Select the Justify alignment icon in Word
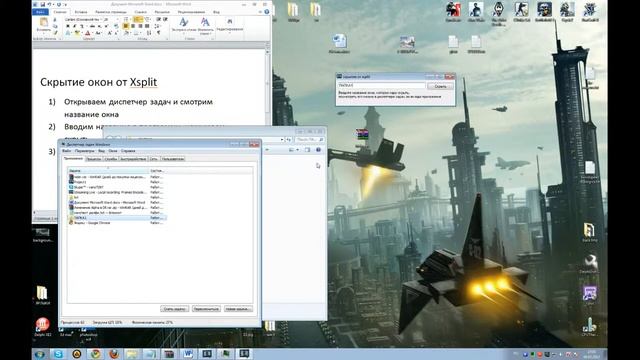 [x=147, y=26]
